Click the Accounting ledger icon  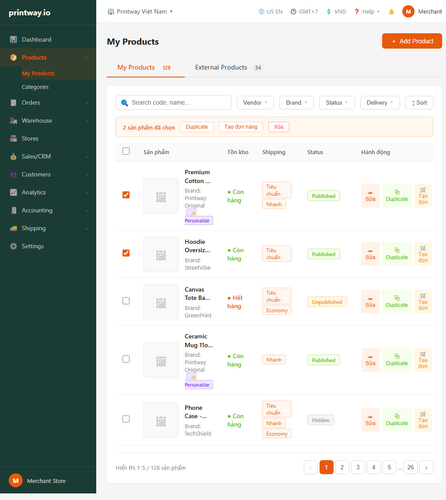[13, 210]
